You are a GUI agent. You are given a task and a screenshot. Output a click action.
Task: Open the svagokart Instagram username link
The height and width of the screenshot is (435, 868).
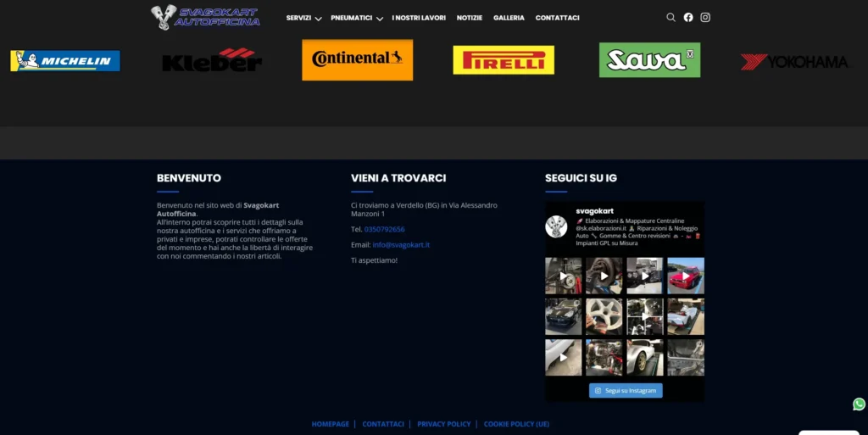click(594, 211)
